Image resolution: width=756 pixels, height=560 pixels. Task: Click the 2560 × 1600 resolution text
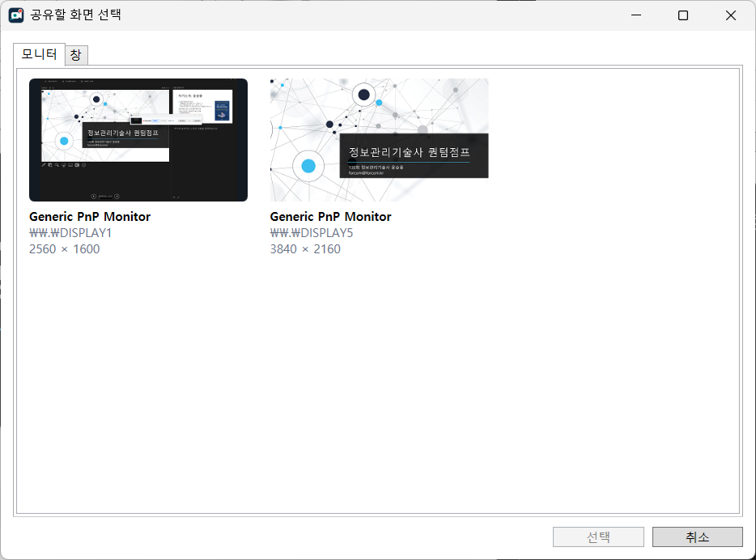(64, 249)
